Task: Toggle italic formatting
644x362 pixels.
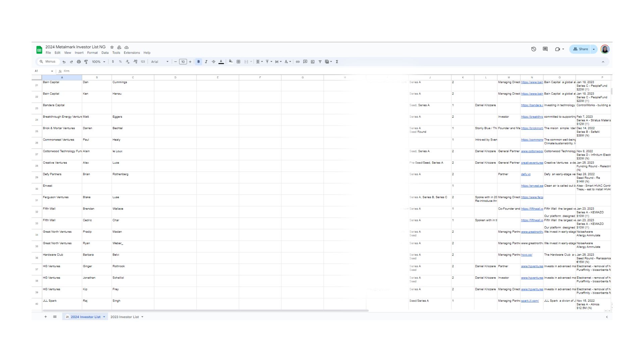Action: pos(206,62)
